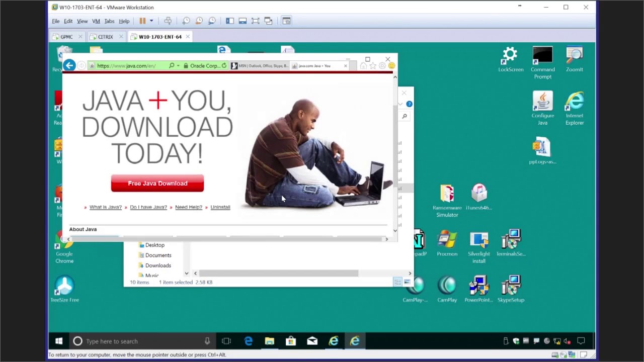Open Internet Explorer favorites star
Viewport: 644px width, 362px height.
(x=373, y=66)
